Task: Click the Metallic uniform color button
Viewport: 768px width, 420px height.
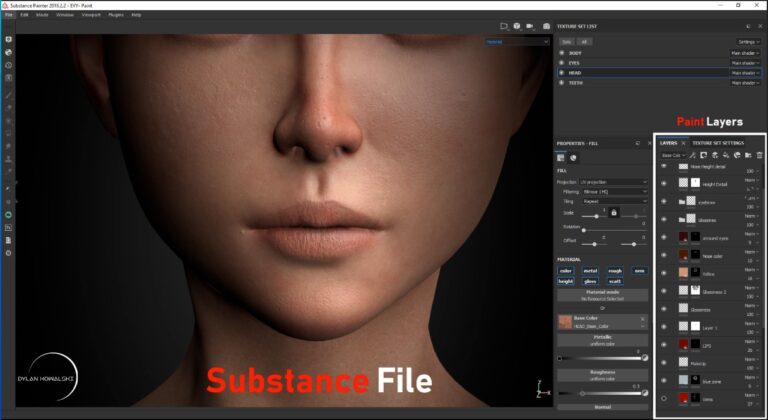Action: pyautogui.click(x=602, y=341)
